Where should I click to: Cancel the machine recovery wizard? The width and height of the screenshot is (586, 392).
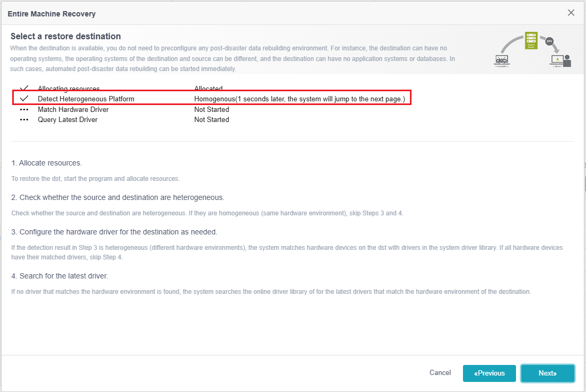point(440,372)
